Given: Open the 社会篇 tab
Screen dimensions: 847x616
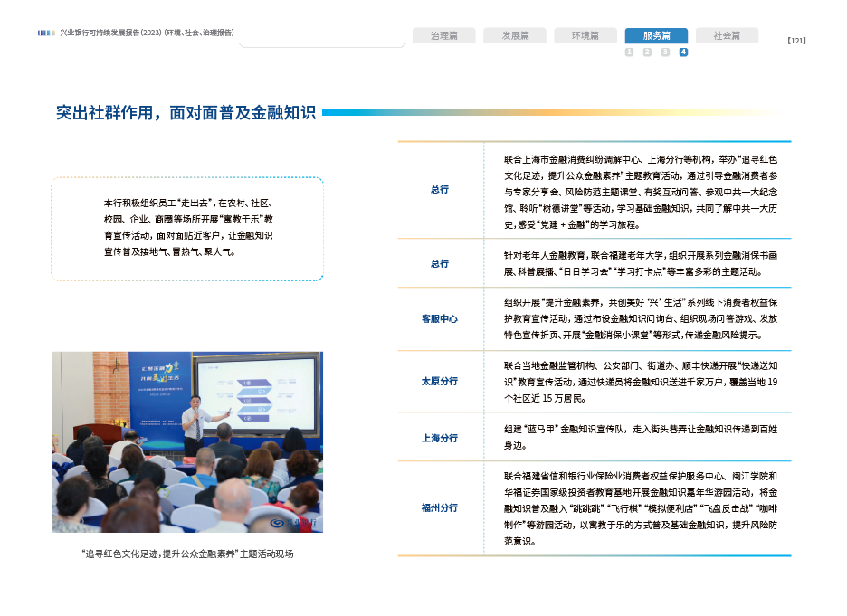Looking at the screenshot, I should (x=727, y=35).
